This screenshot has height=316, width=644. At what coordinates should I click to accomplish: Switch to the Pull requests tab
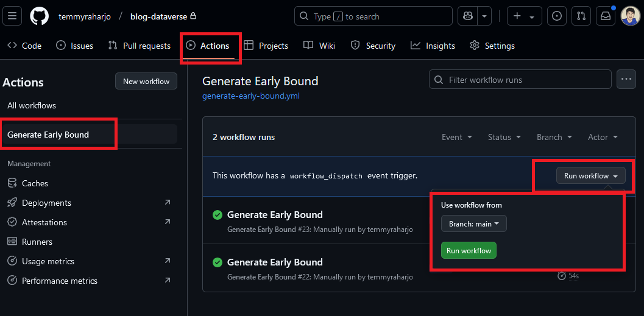pos(140,46)
